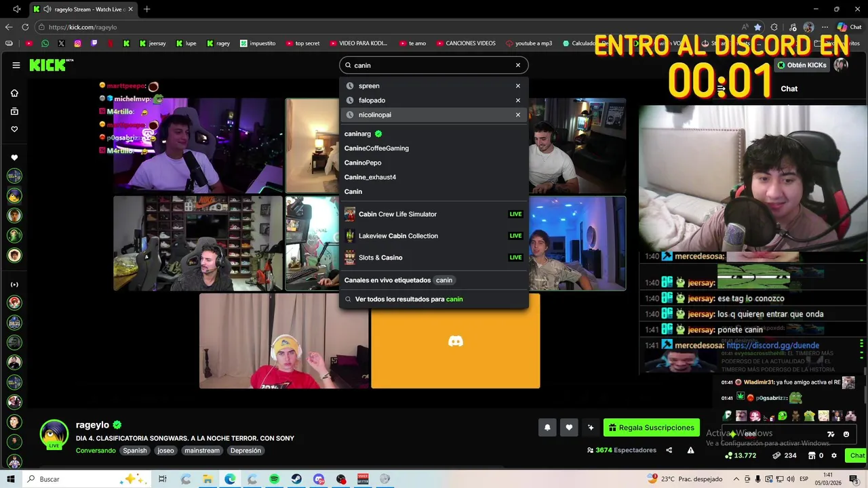The width and height of the screenshot is (868, 488).
Task: Open the Kick hamburger menu
Action: [x=16, y=65]
